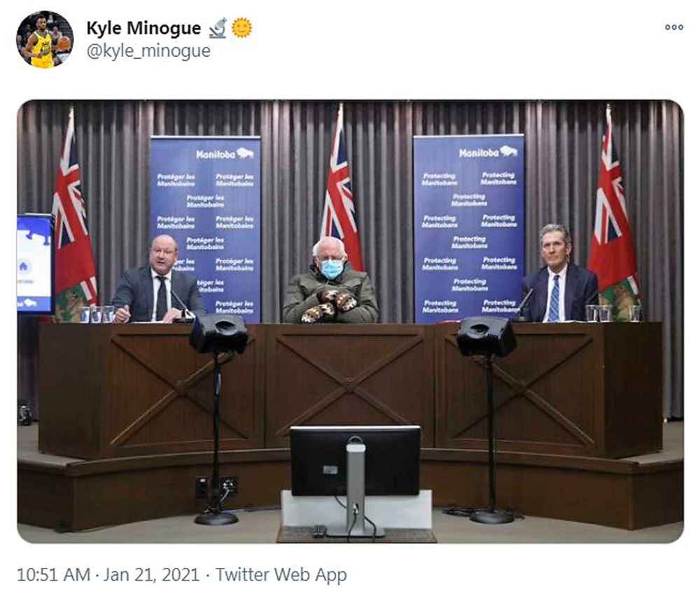Open the Kyle Minogue display name link

[x=143, y=28]
